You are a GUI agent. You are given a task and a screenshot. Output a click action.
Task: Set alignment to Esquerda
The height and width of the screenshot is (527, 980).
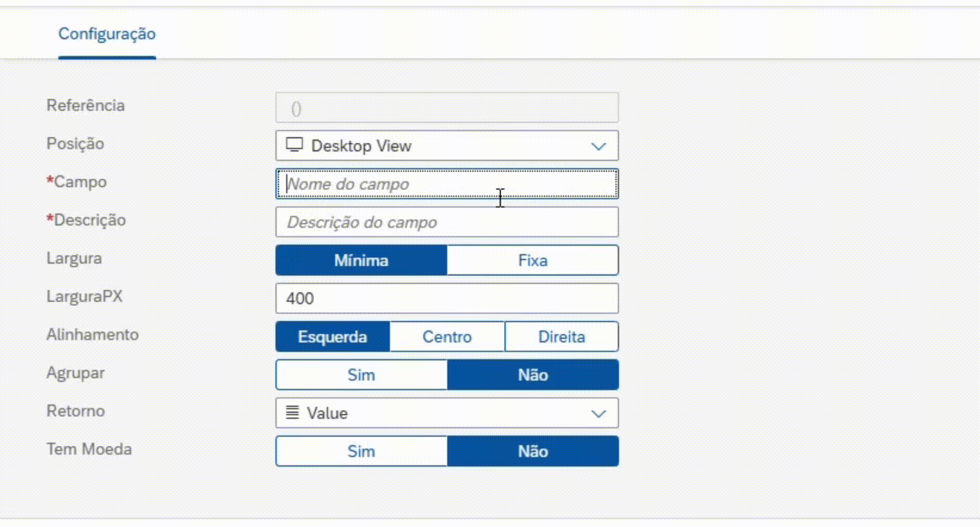[x=332, y=337]
